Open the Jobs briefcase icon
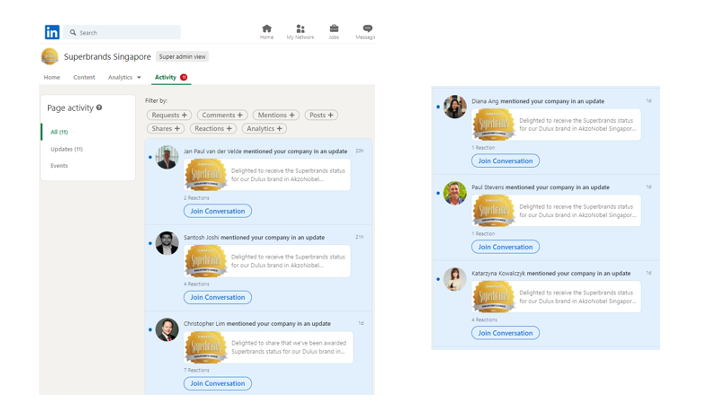720x405 pixels. 334,28
